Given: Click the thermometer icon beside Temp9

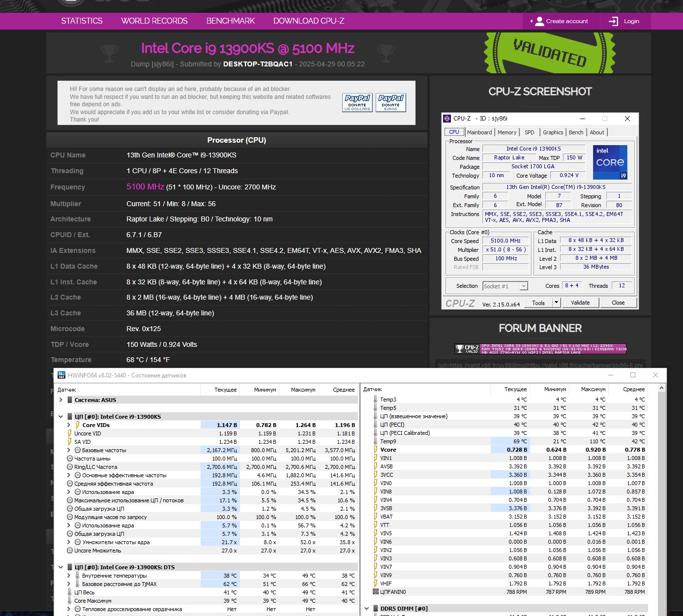Looking at the screenshot, I should coord(376,441).
